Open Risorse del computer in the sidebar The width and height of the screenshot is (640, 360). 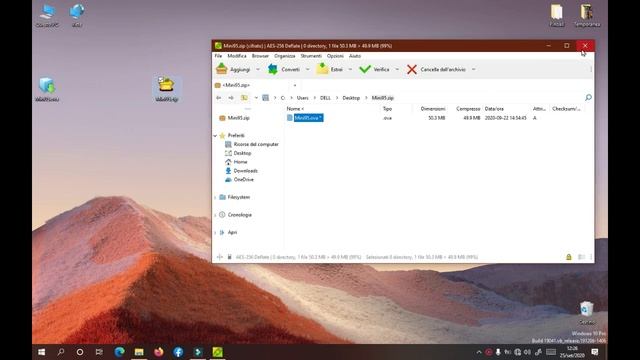tap(256, 144)
